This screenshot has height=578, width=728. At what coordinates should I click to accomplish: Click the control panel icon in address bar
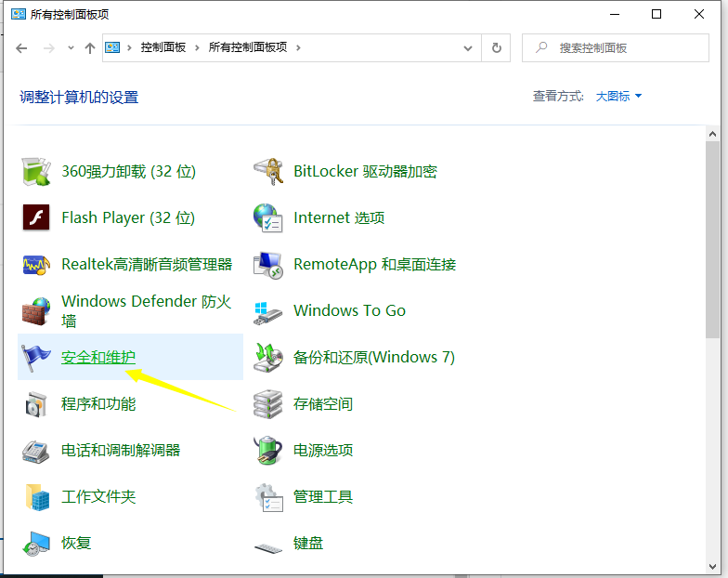(x=112, y=47)
